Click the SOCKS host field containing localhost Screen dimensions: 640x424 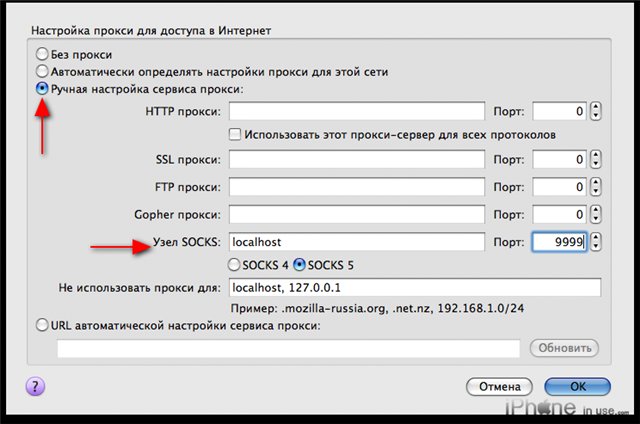coord(357,242)
